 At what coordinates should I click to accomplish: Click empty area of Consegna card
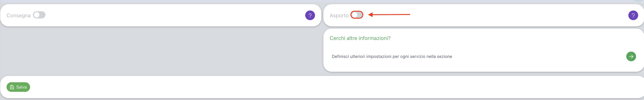point(175,16)
